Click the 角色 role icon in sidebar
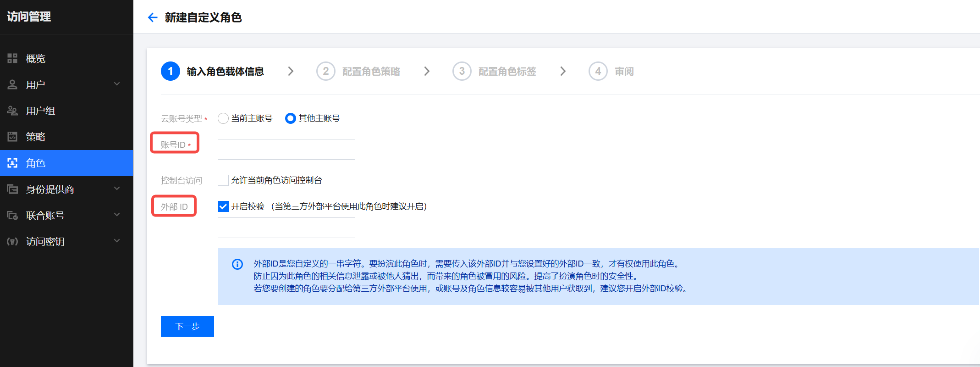The image size is (980, 367). pyautogui.click(x=12, y=163)
